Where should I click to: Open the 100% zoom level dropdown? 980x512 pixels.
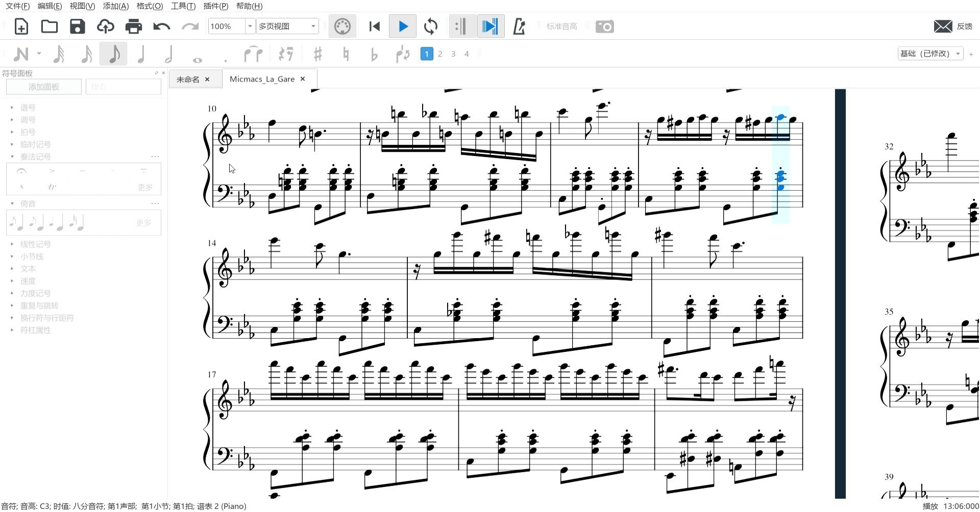(250, 26)
